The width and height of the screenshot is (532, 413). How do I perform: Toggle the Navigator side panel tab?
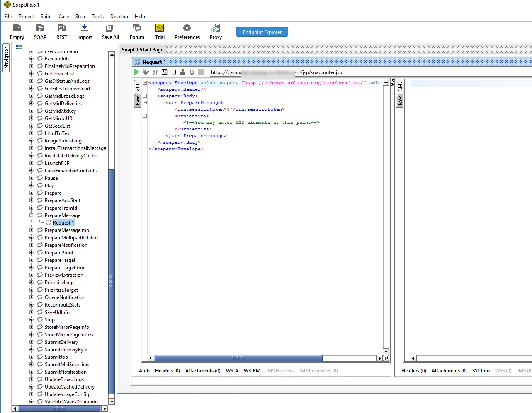coord(6,58)
